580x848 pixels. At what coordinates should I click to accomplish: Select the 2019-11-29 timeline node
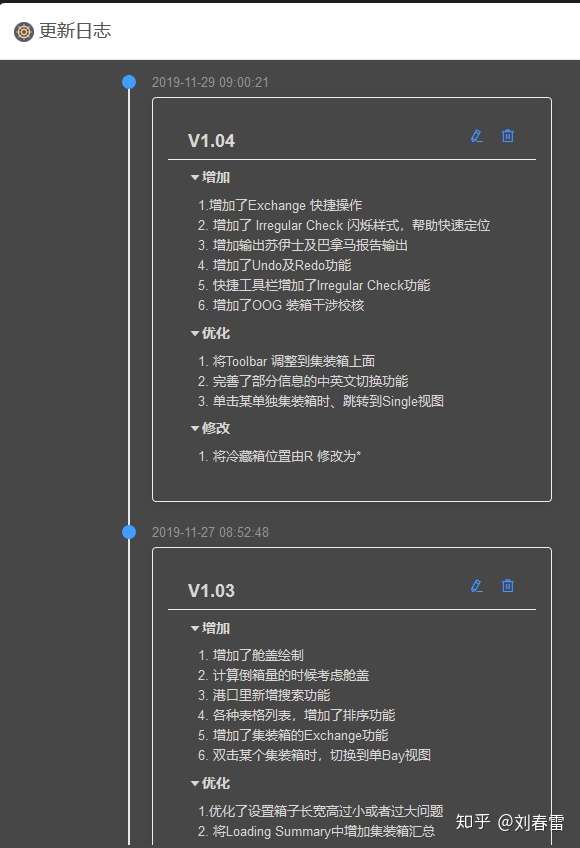pyautogui.click(x=129, y=82)
